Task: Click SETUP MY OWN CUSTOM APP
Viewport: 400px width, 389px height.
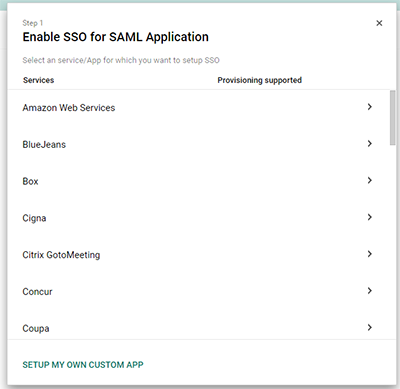Action: (83, 365)
